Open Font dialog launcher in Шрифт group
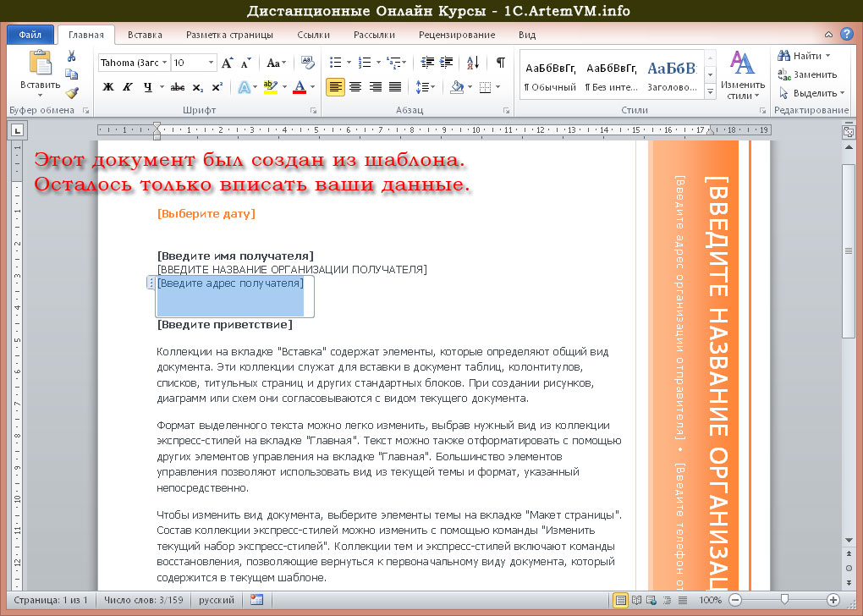The width and height of the screenshot is (863, 616). tap(313, 111)
